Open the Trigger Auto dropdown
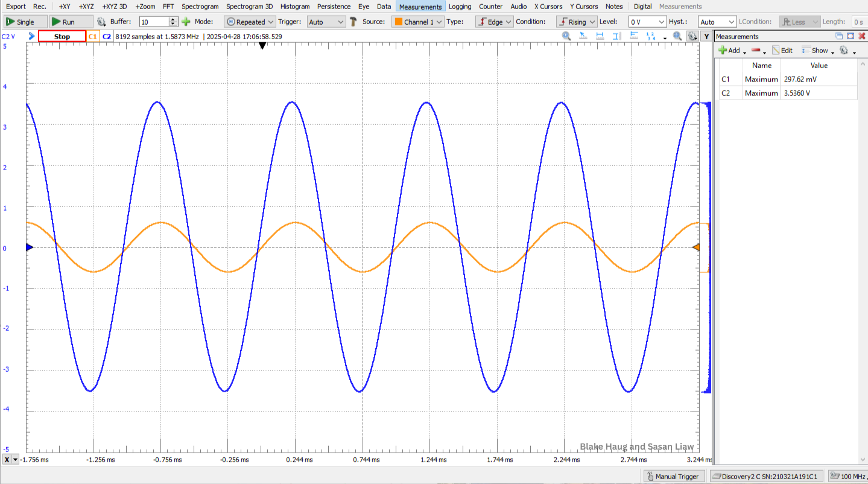 [326, 22]
